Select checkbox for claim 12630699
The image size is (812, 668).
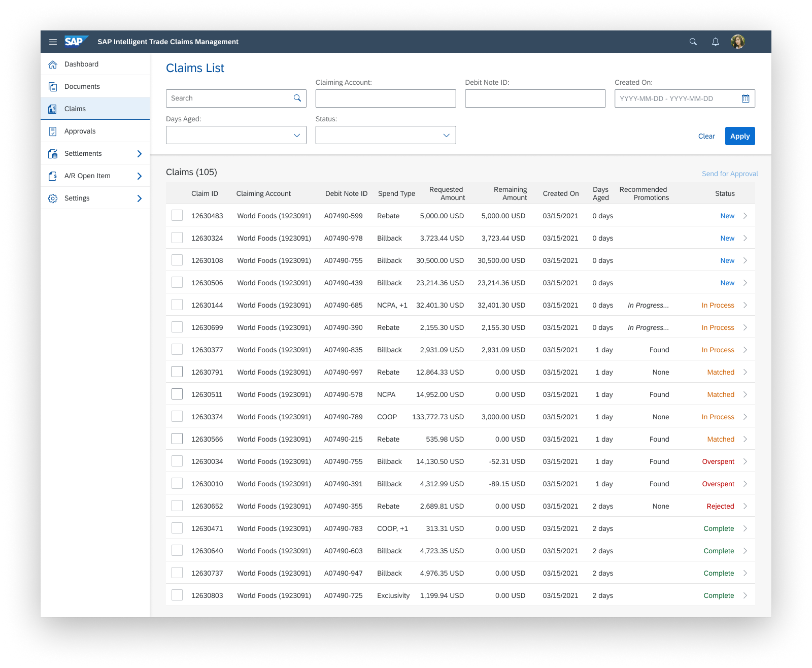click(177, 327)
